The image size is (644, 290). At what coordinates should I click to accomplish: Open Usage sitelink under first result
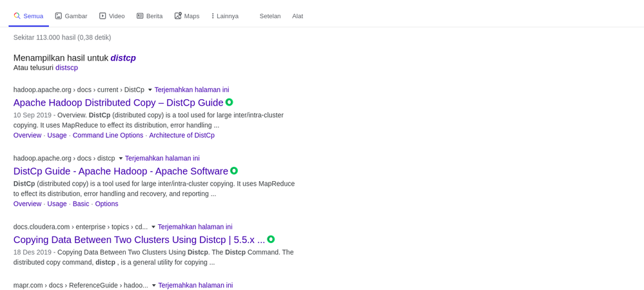pos(57,135)
